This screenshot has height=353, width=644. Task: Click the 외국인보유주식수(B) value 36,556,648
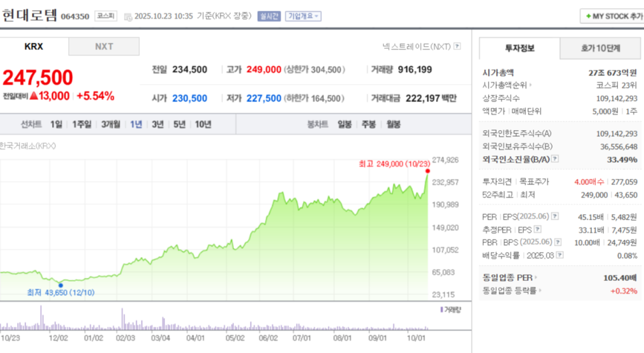click(x=619, y=146)
